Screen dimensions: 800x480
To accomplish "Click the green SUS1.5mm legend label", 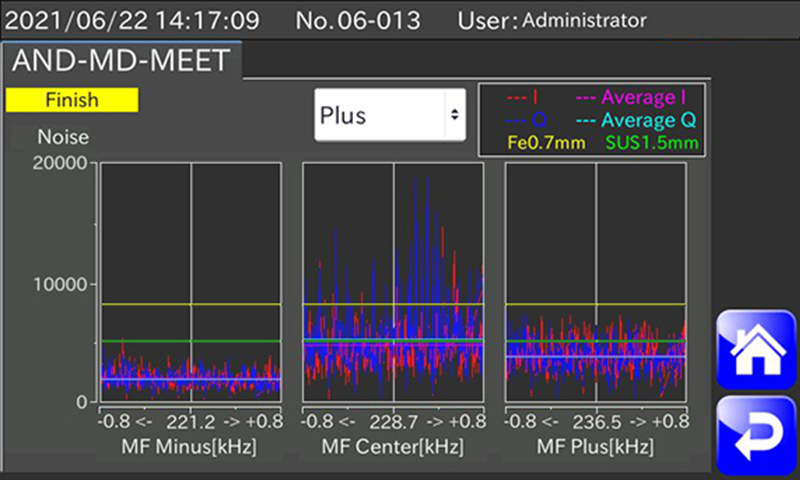I will [652, 143].
